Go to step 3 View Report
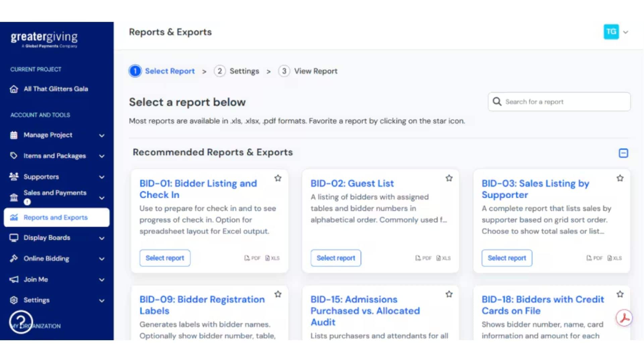 tap(308, 71)
